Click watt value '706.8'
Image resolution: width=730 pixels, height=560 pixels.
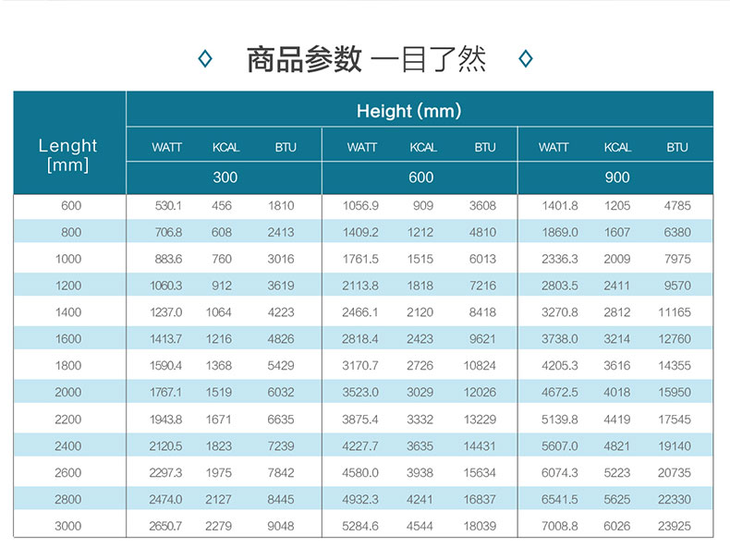pyautogui.click(x=168, y=232)
